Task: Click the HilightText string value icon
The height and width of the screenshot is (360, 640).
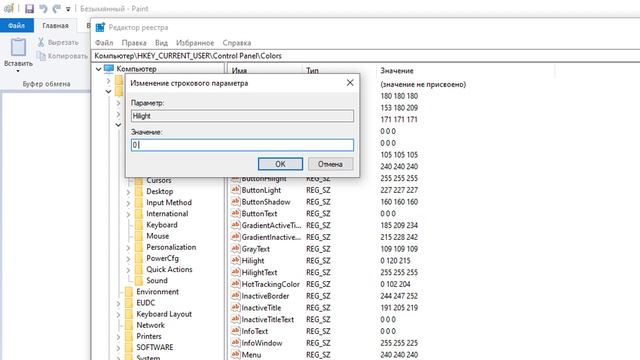Action: point(236,272)
